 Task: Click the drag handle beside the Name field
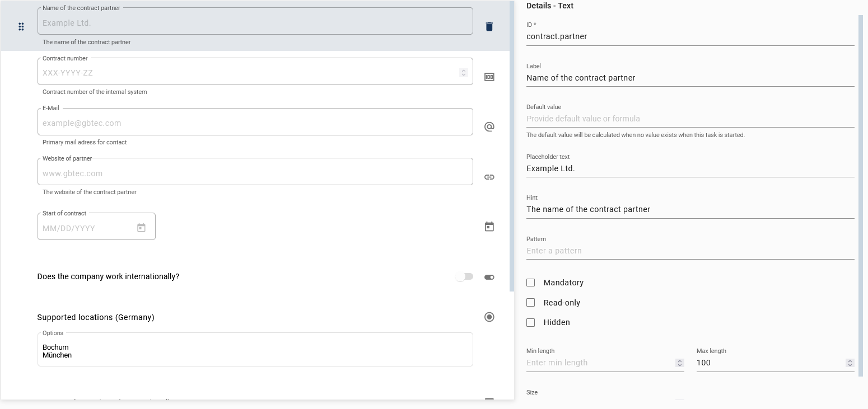point(21,26)
